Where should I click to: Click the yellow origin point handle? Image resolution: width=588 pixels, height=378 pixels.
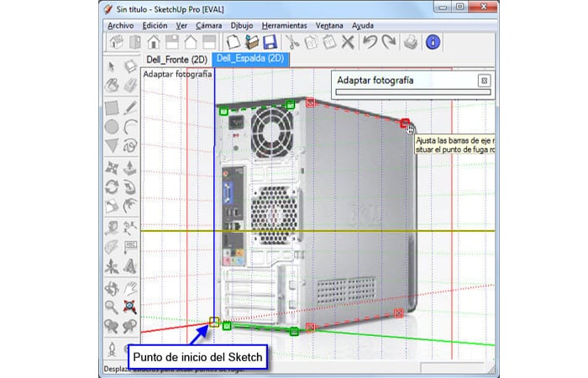pos(214,322)
